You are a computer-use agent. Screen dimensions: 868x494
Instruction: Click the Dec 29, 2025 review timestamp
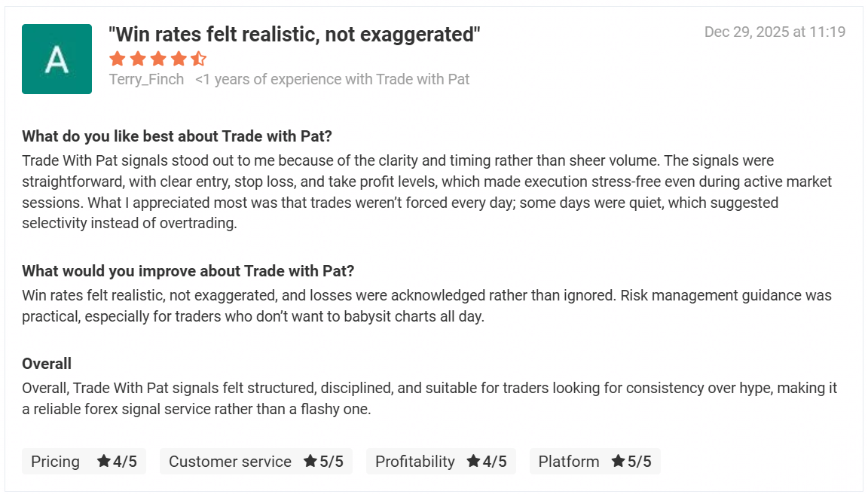[x=775, y=32]
